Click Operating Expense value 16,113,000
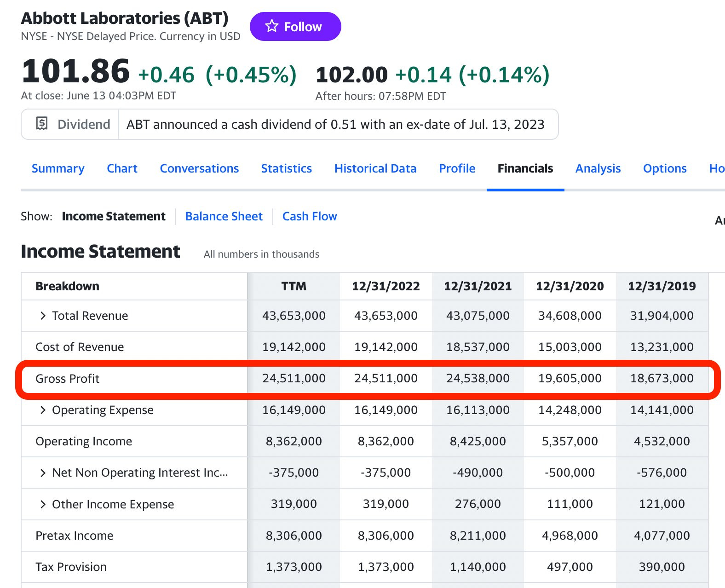 (x=478, y=410)
